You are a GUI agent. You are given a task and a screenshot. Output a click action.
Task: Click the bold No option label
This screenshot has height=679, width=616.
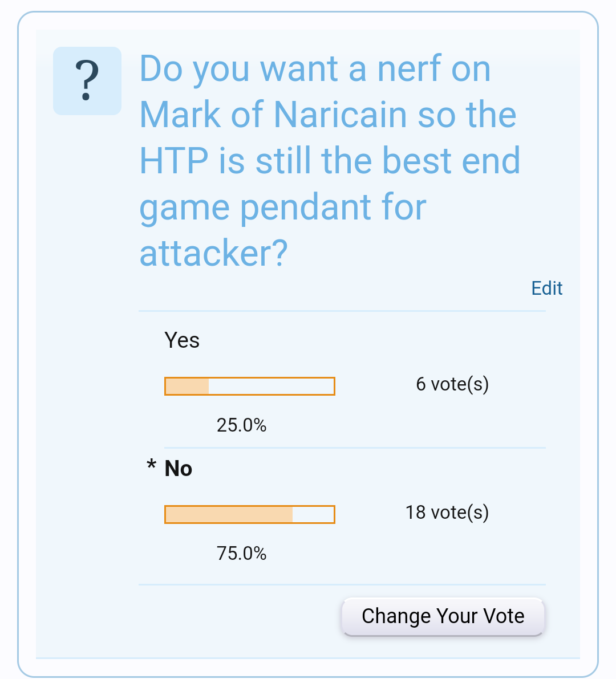(179, 469)
